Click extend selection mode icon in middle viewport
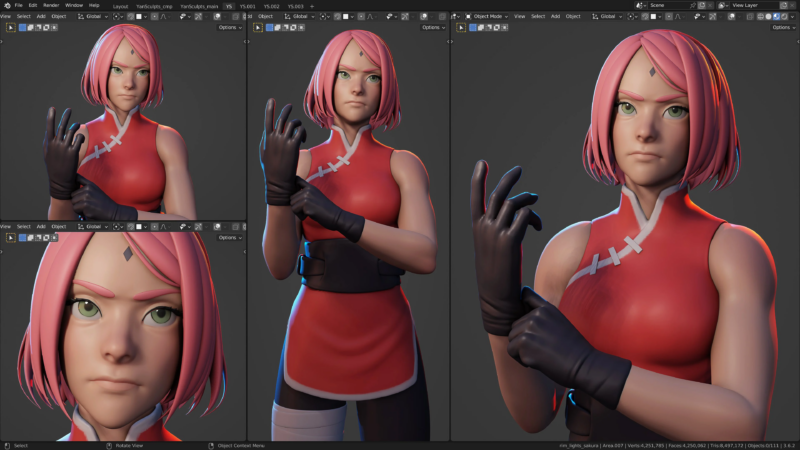Screen dimensions: 800x450 click(x=277, y=28)
